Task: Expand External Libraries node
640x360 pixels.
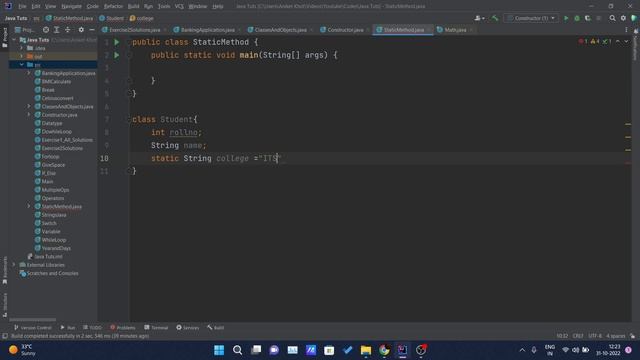Action: (x=14, y=264)
